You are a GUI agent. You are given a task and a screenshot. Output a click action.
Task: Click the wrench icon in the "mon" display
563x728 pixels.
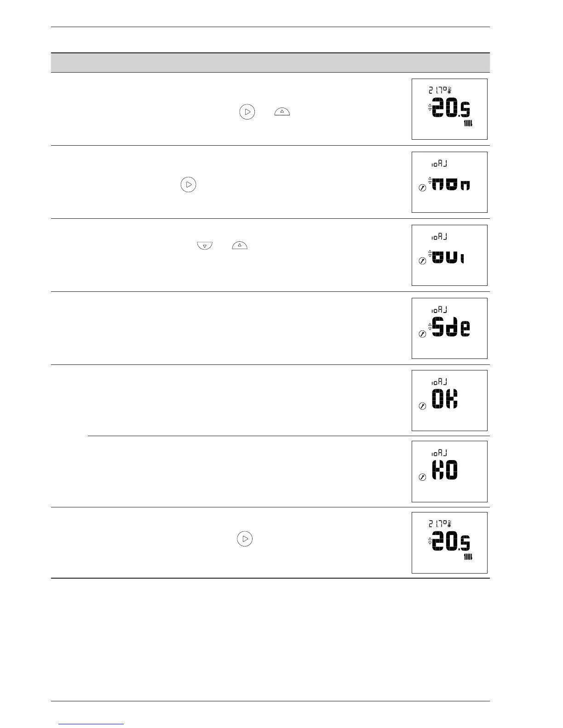tap(422, 188)
